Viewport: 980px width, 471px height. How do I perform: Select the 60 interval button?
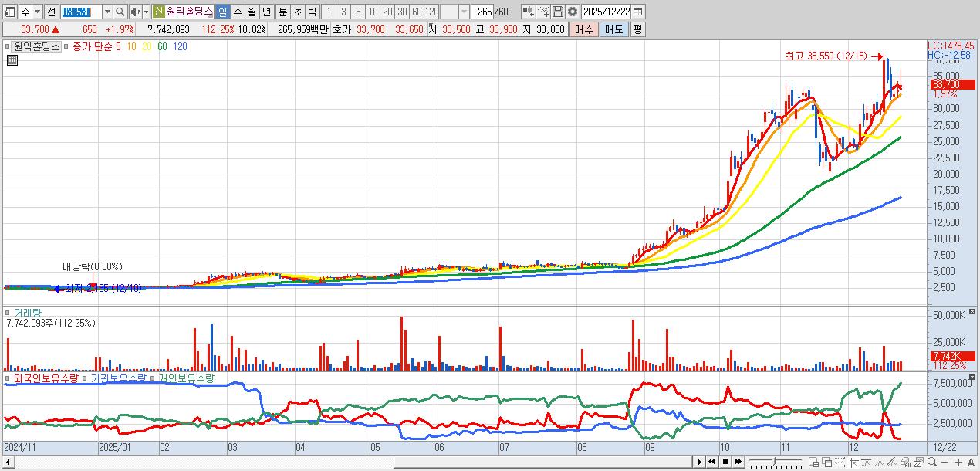point(417,12)
